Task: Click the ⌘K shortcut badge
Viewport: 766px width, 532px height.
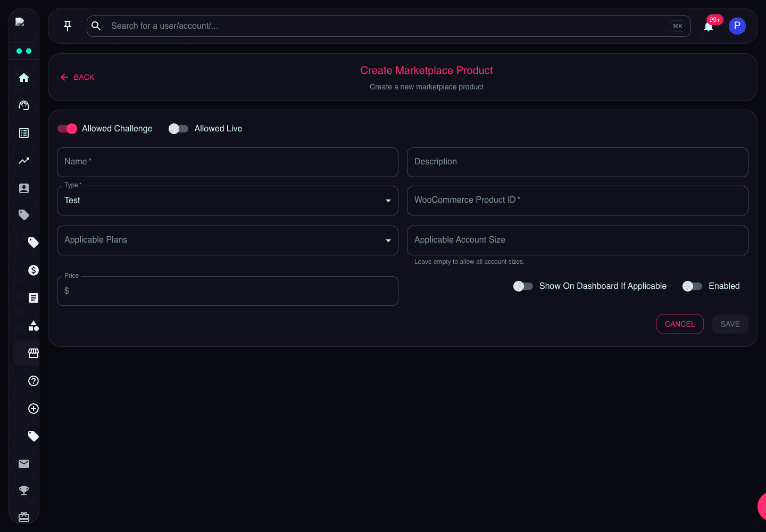Action: tap(678, 26)
